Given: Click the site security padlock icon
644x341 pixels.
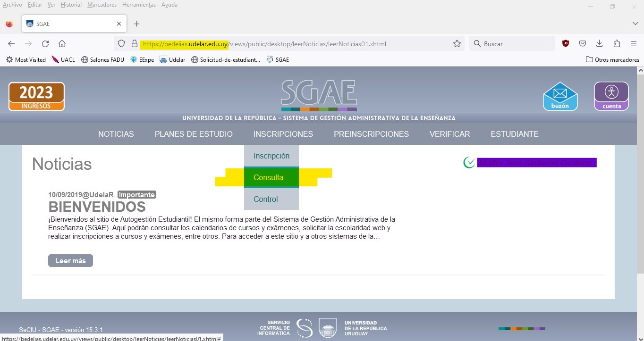Looking at the screenshot, I should [134, 44].
